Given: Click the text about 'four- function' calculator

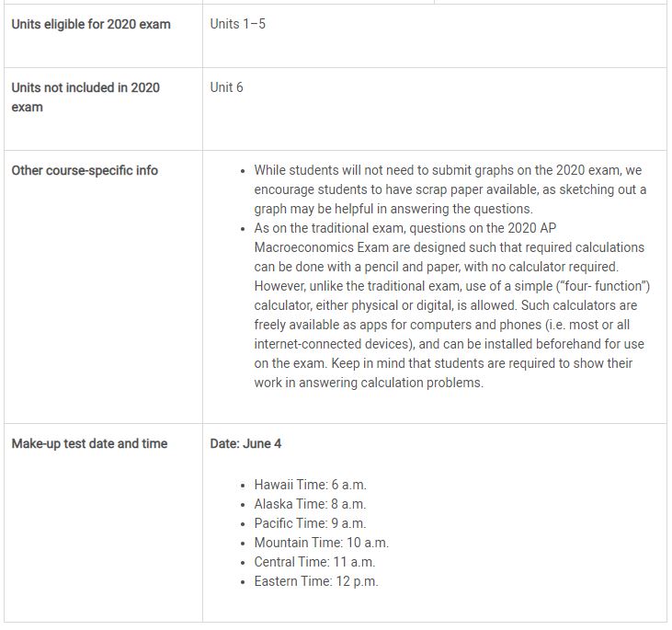Looking at the screenshot, I should [x=452, y=286].
